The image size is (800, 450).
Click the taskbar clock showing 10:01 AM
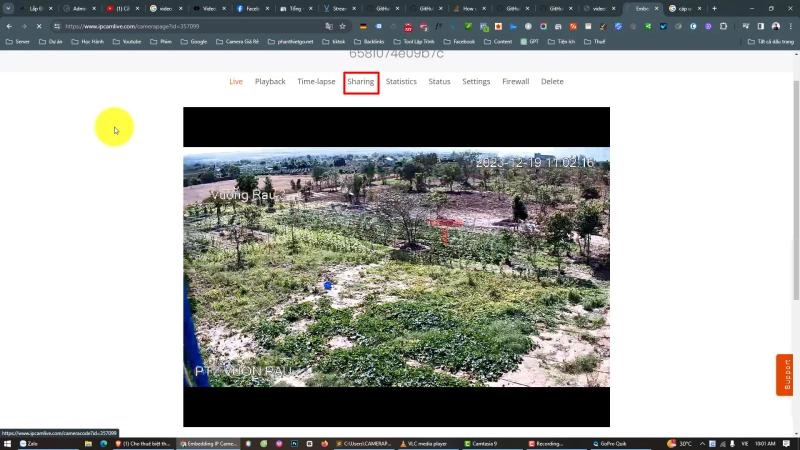coord(765,444)
